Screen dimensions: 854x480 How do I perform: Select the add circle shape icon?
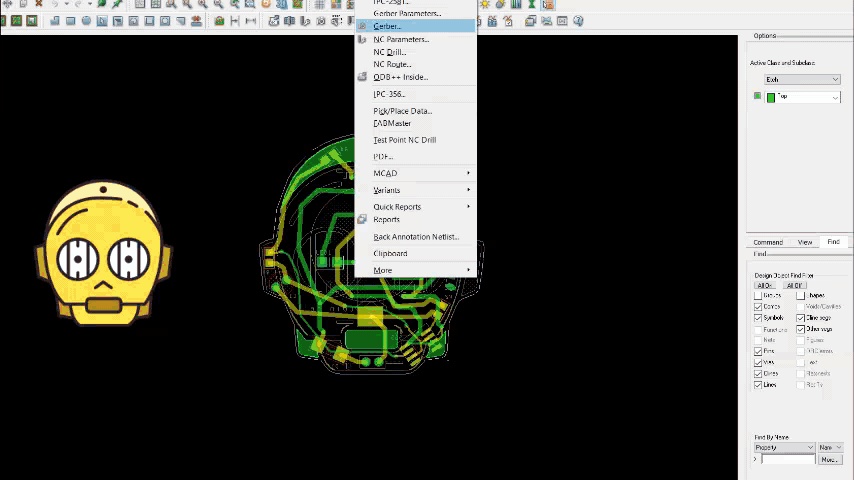(86, 21)
